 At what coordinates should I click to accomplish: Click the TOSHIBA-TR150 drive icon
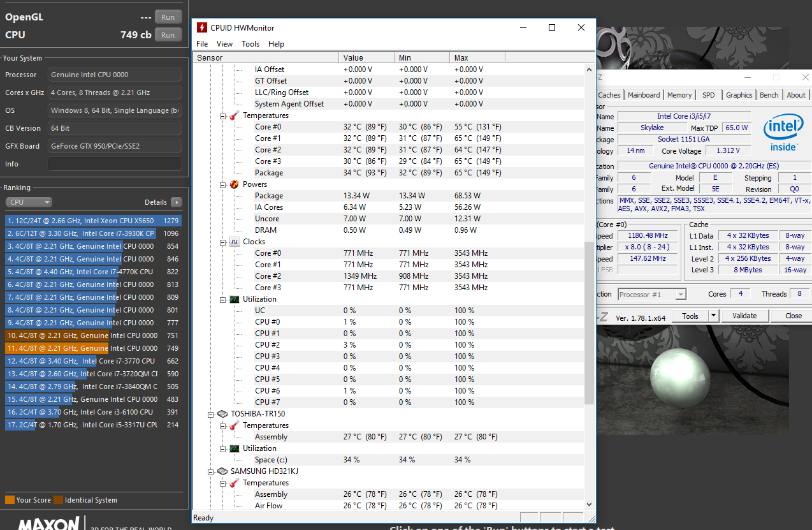pyautogui.click(x=222, y=414)
